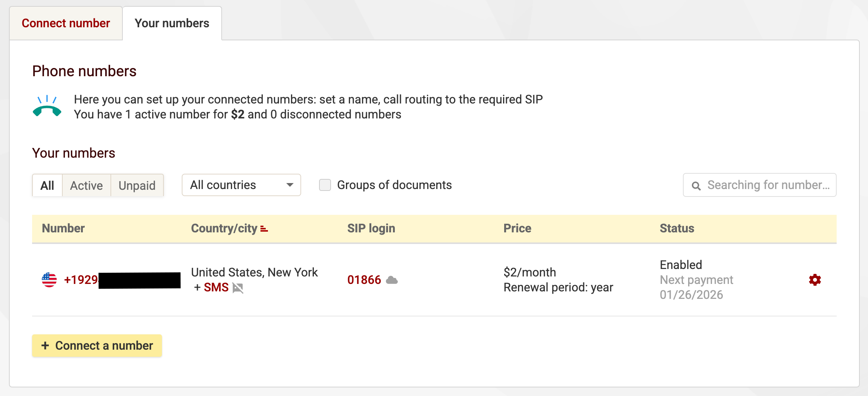Show only Unpaid numbers
Image resolution: width=868 pixels, height=396 pixels.
[137, 185]
